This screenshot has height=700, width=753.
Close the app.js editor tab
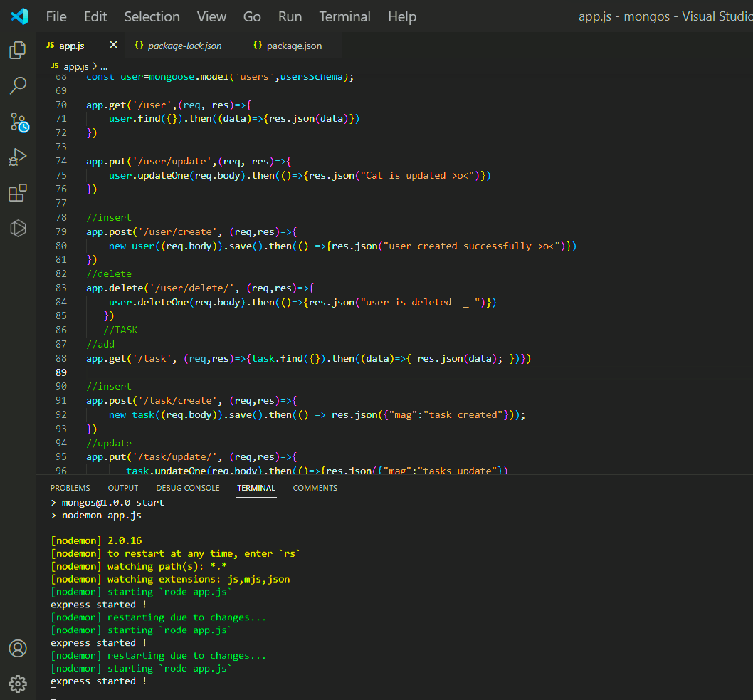tap(113, 45)
